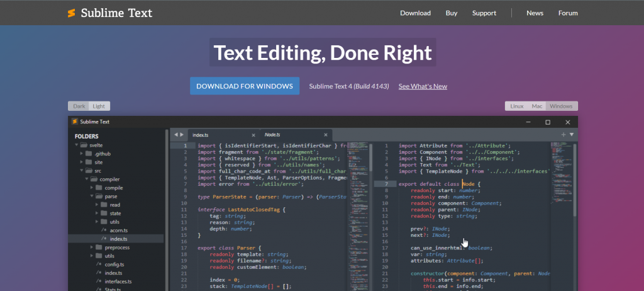Collapse the src folder
644x291 pixels.
point(81,171)
